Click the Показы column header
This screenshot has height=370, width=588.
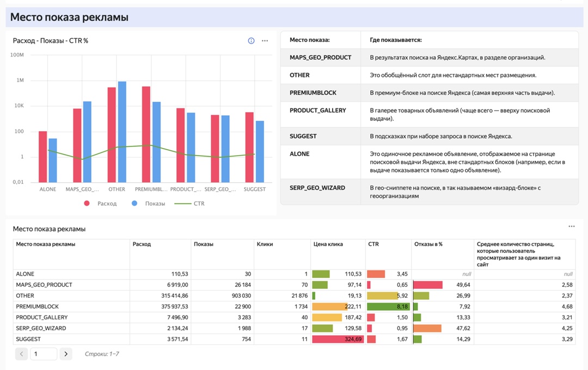[x=204, y=244]
